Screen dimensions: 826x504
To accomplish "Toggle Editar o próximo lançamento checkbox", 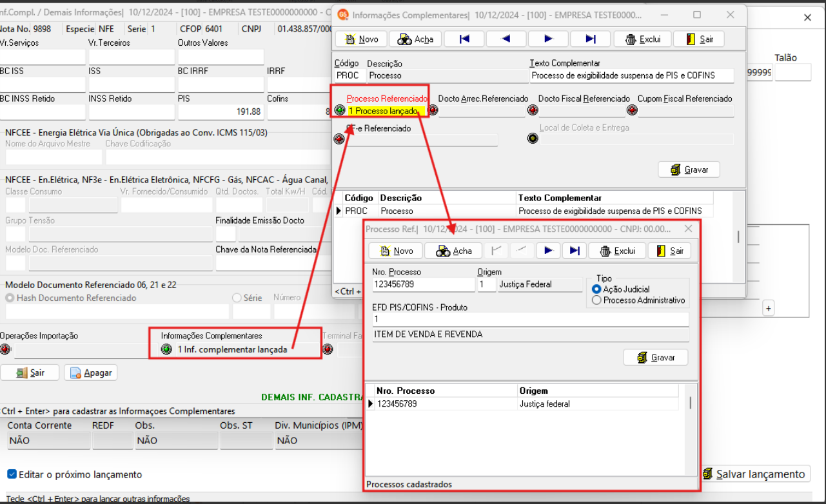I will (12, 474).
